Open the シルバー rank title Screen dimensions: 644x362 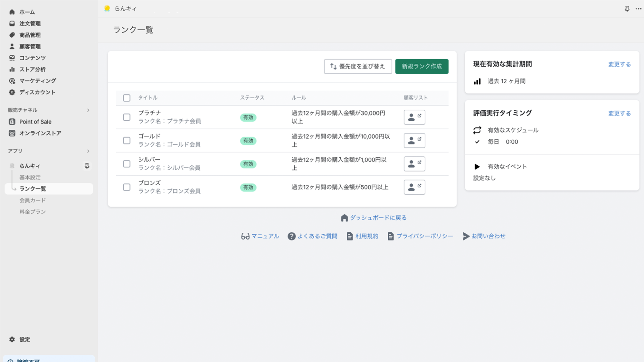(149, 160)
